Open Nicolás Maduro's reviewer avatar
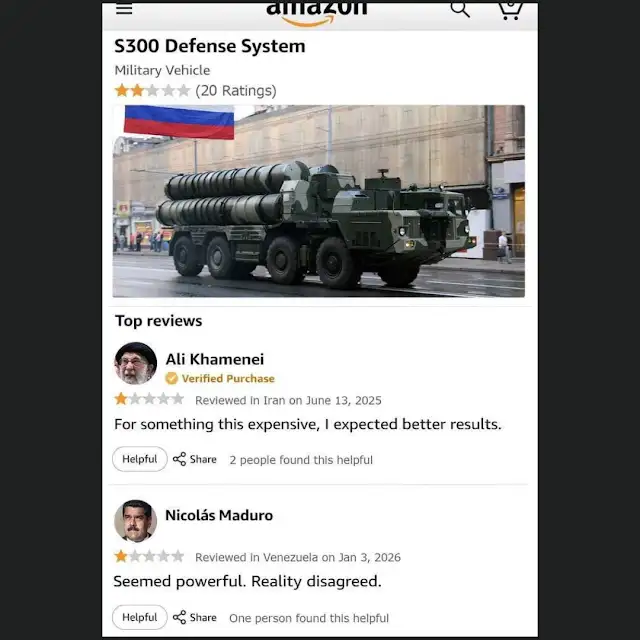This screenshot has height=640, width=640. click(136, 521)
